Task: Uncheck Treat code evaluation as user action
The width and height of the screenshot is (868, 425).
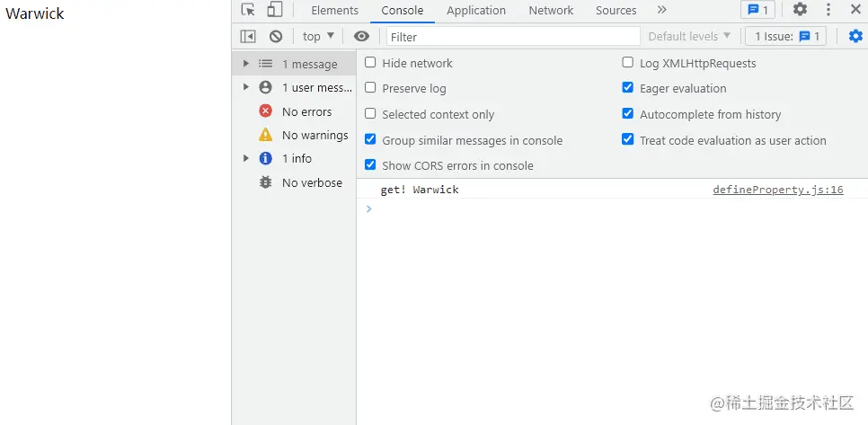Action: pos(628,140)
